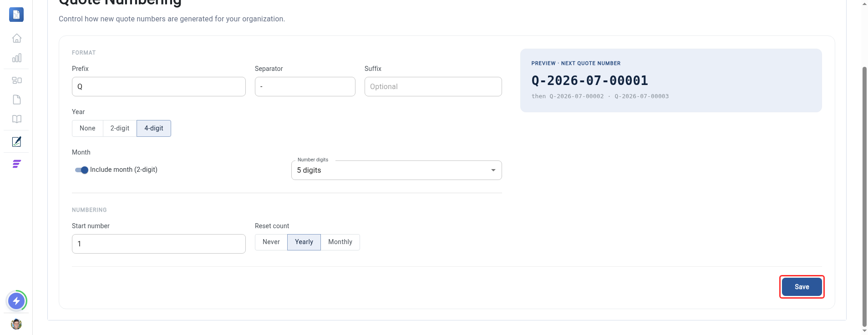Select None for Year format

87,128
